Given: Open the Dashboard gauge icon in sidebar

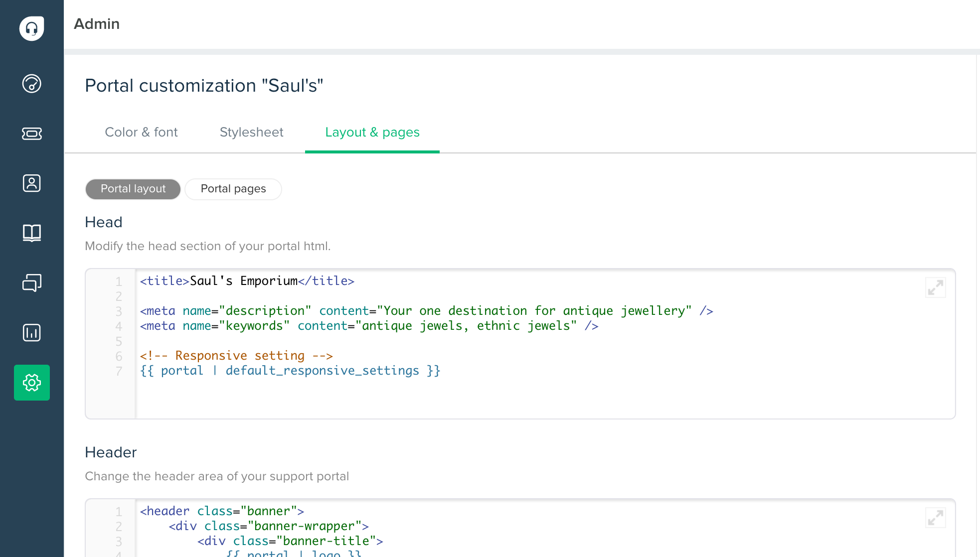Looking at the screenshot, I should (x=32, y=84).
